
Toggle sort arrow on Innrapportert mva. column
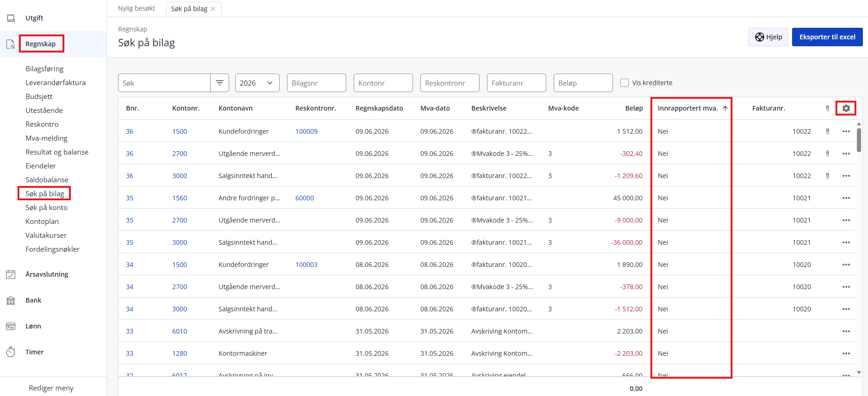(x=725, y=108)
